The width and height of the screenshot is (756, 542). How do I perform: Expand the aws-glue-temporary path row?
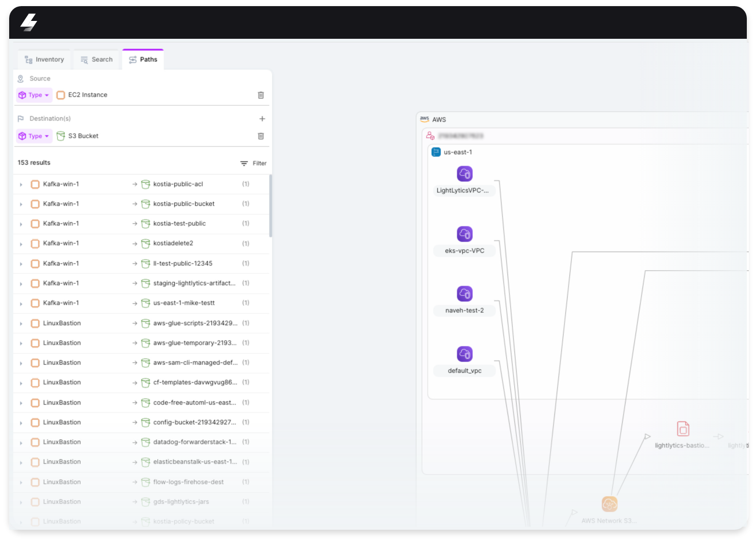(21, 343)
